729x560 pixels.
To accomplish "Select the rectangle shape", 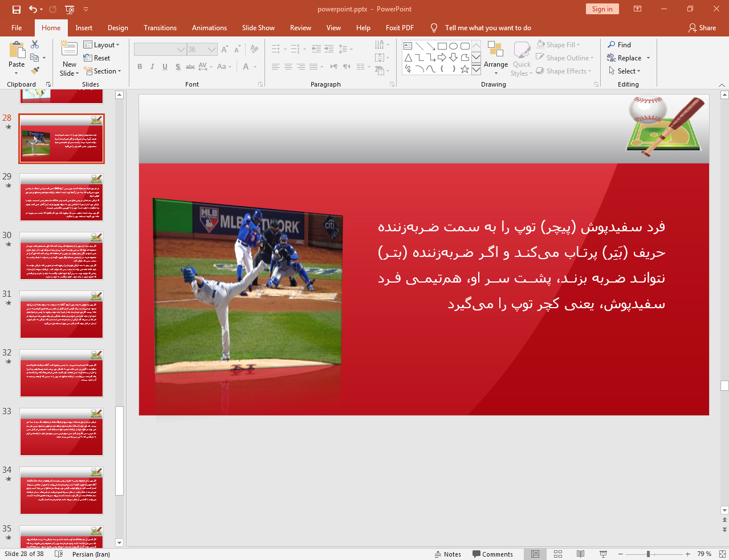I will click(x=442, y=46).
